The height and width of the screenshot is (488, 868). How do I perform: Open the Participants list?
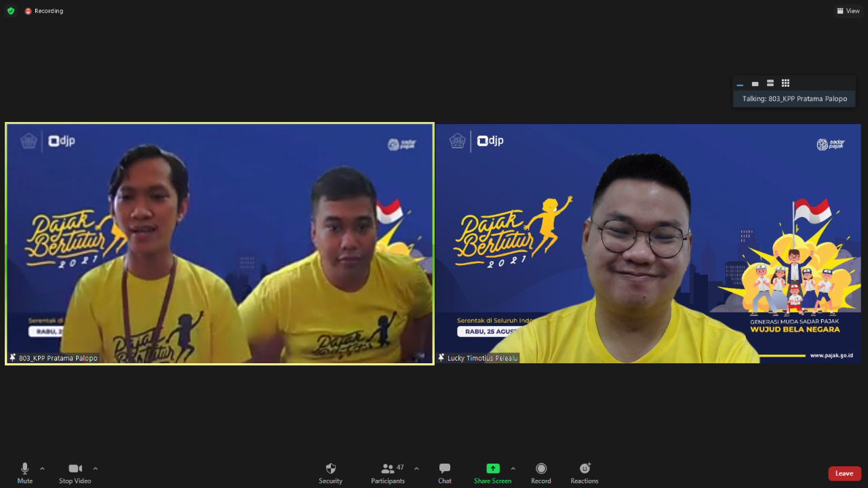point(388,472)
